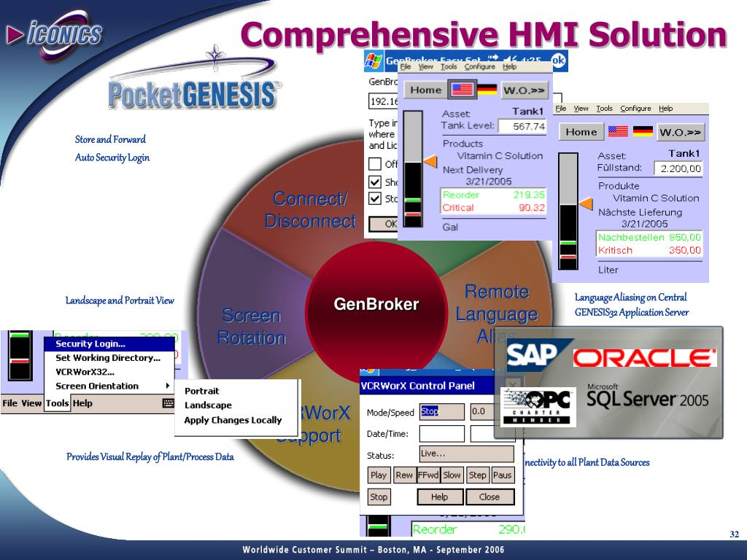Click the orange level arrow beside the English tank gauge

tap(430, 161)
